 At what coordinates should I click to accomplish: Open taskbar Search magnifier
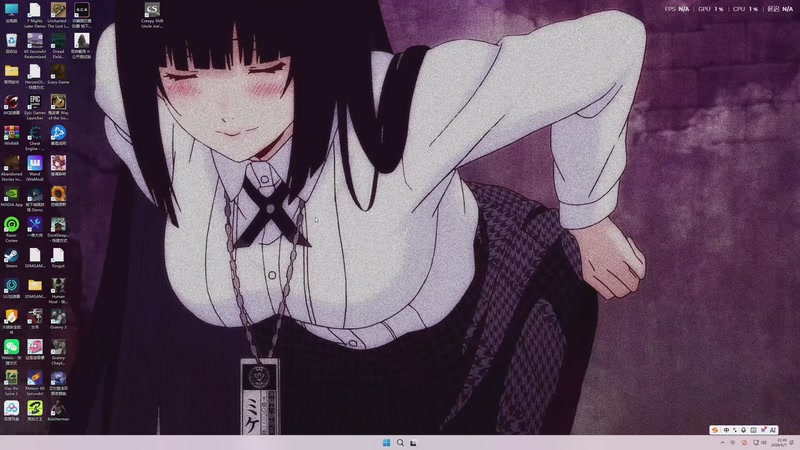400,442
